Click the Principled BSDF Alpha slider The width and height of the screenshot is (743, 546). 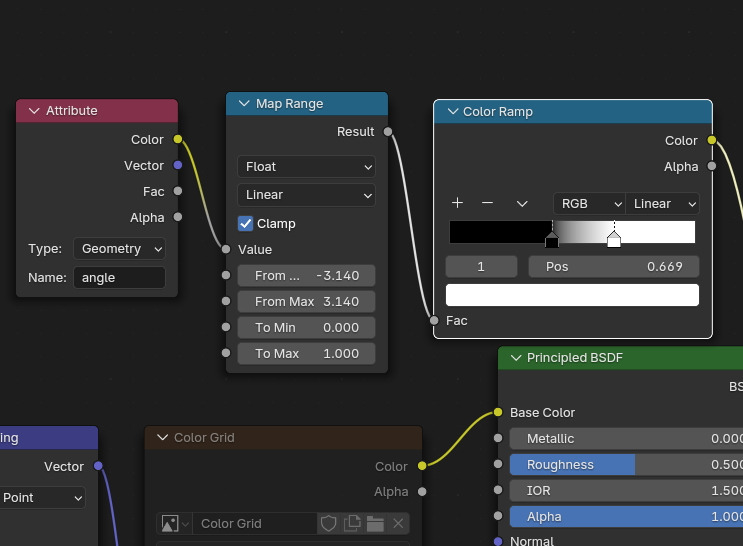626,517
